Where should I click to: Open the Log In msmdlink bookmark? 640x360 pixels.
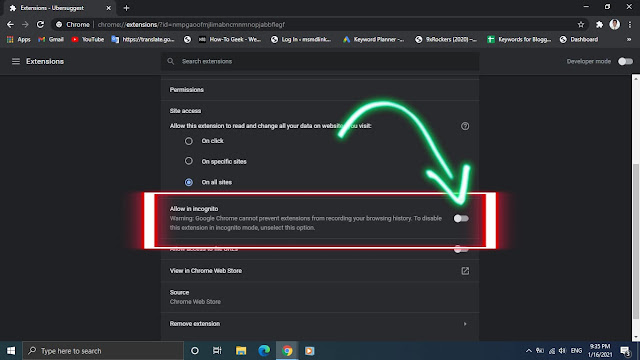coord(301,39)
